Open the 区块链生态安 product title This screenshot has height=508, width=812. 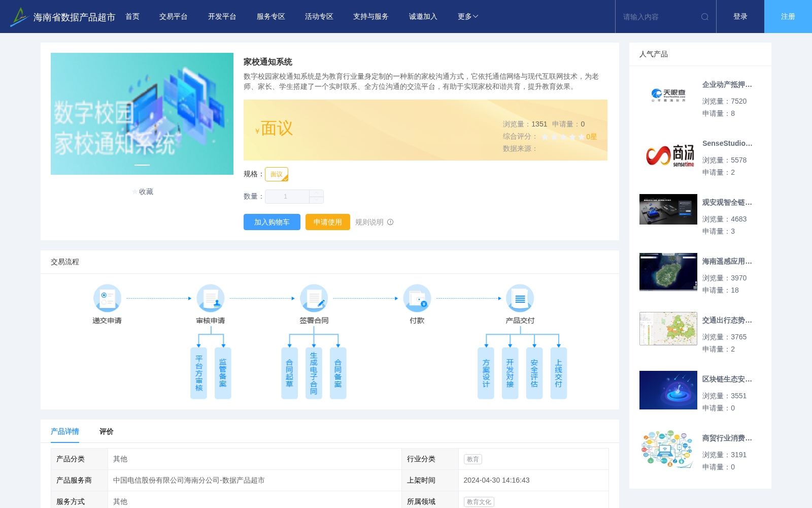[727, 379]
